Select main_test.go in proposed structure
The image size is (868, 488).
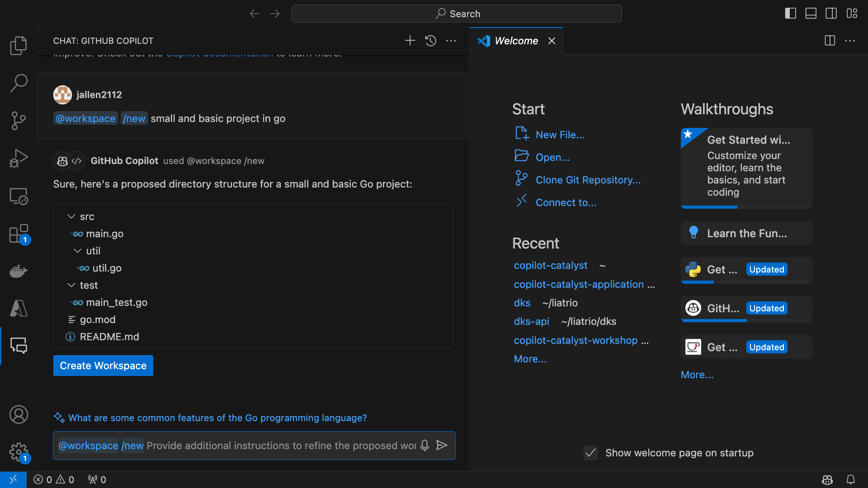point(117,302)
